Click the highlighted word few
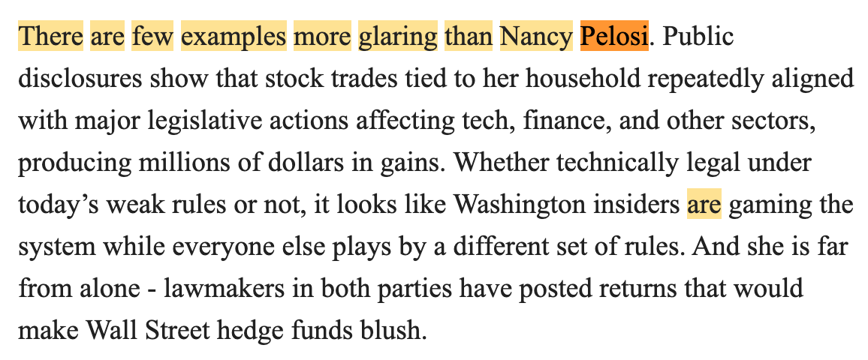This screenshot has height=360, width=868. tap(152, 37)
